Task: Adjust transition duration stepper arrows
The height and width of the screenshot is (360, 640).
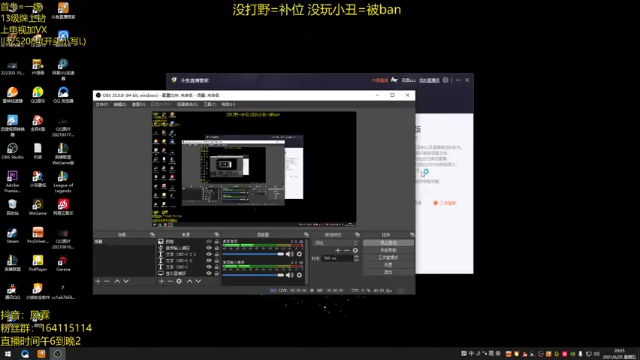Action: (x=356, y=258)
